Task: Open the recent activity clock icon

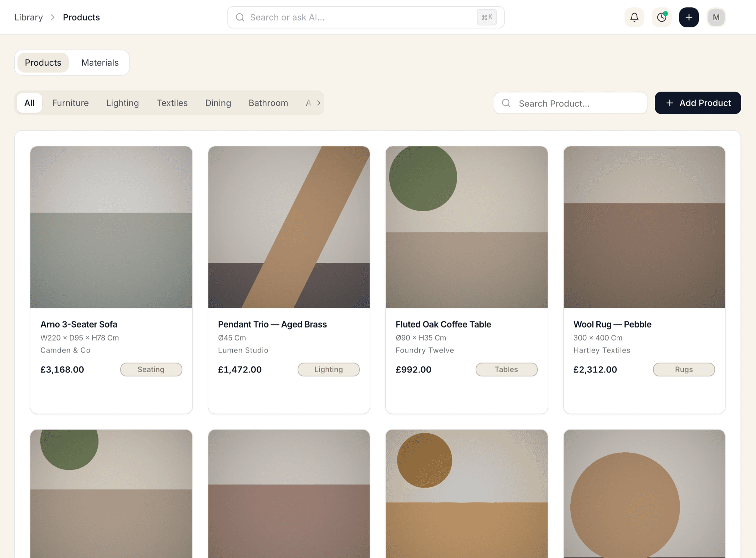Action: point(661,17)
